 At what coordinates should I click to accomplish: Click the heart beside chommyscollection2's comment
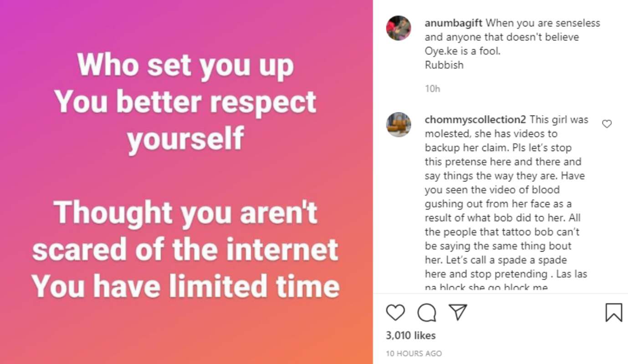pos(607,123)
